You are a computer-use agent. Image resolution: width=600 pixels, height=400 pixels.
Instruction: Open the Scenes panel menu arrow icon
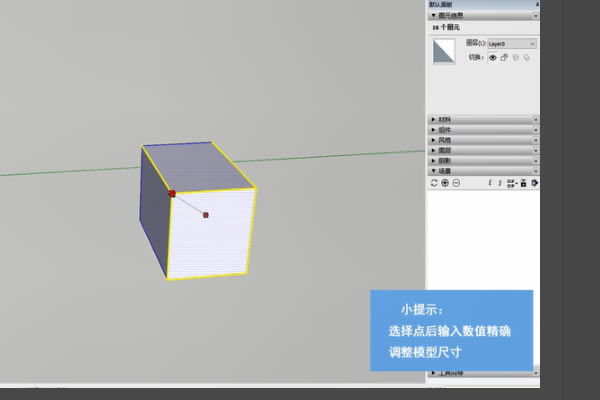535,183
